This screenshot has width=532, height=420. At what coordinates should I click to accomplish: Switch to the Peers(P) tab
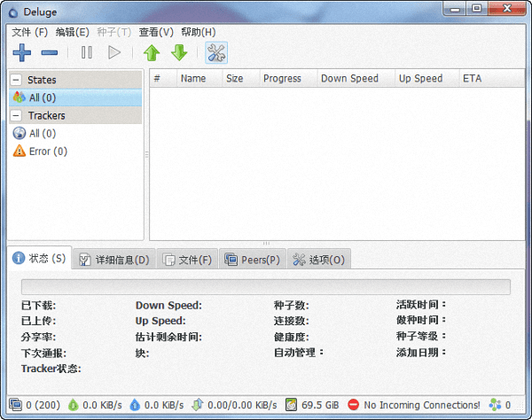[x=252, y=260]
